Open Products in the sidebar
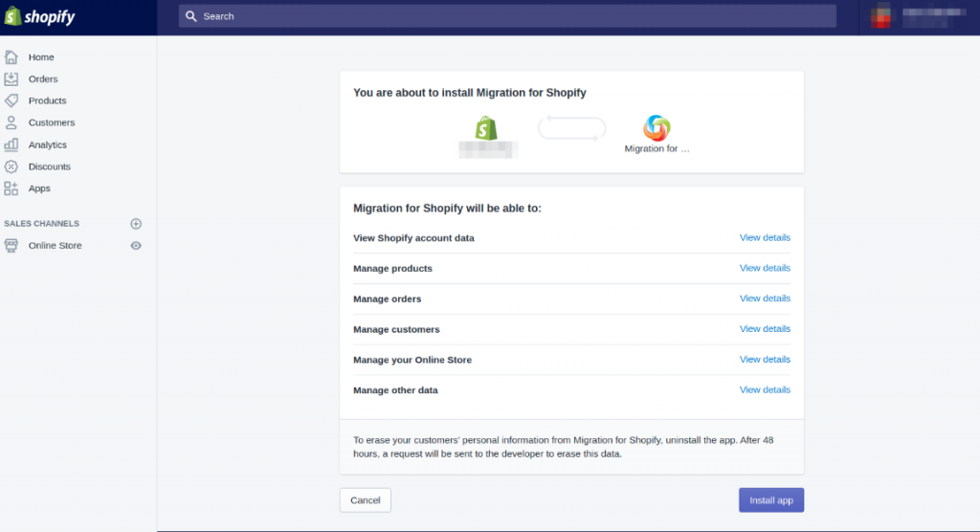This screenshot has width=980, height=532. 48,100
